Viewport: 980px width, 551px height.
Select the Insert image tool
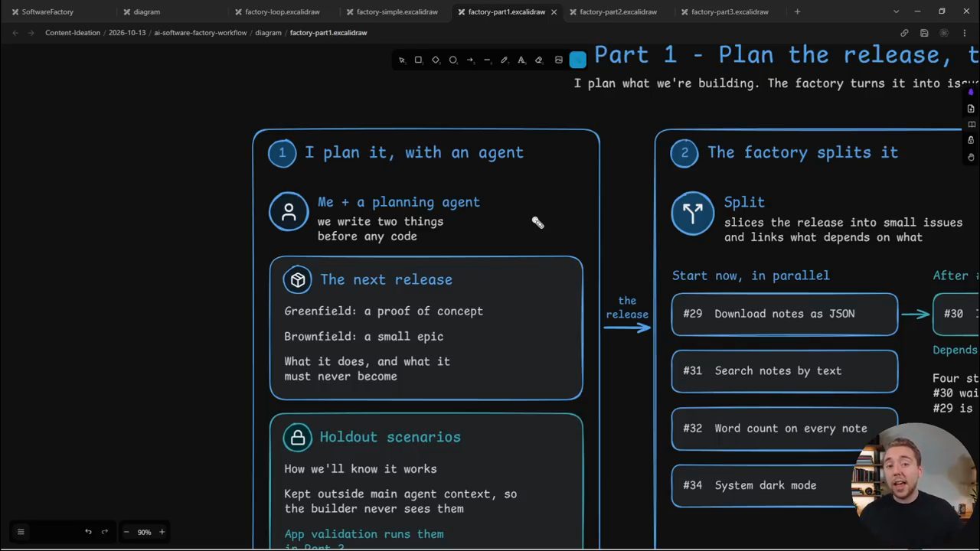[x=559, y=60]
